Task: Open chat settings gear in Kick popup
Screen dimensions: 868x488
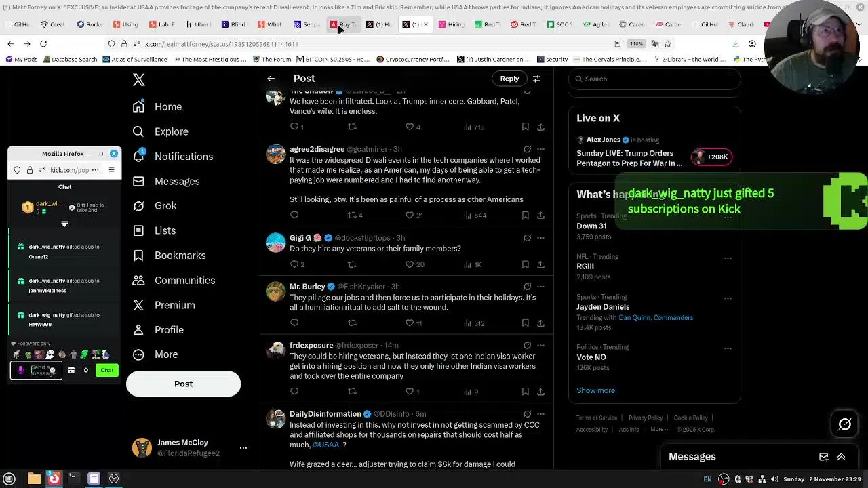Action: coord(86,370)
